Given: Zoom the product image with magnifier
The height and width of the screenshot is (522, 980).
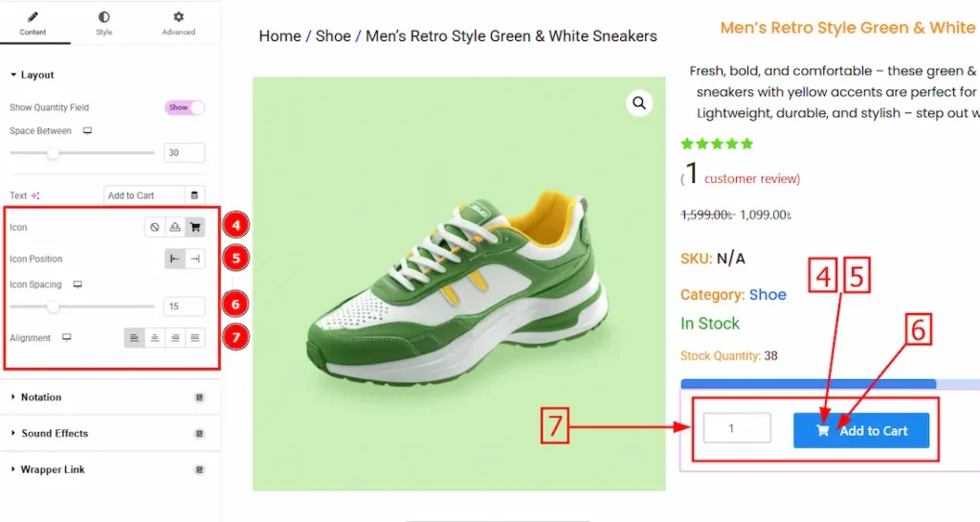Looking at the screenshot, I should 639,102.
